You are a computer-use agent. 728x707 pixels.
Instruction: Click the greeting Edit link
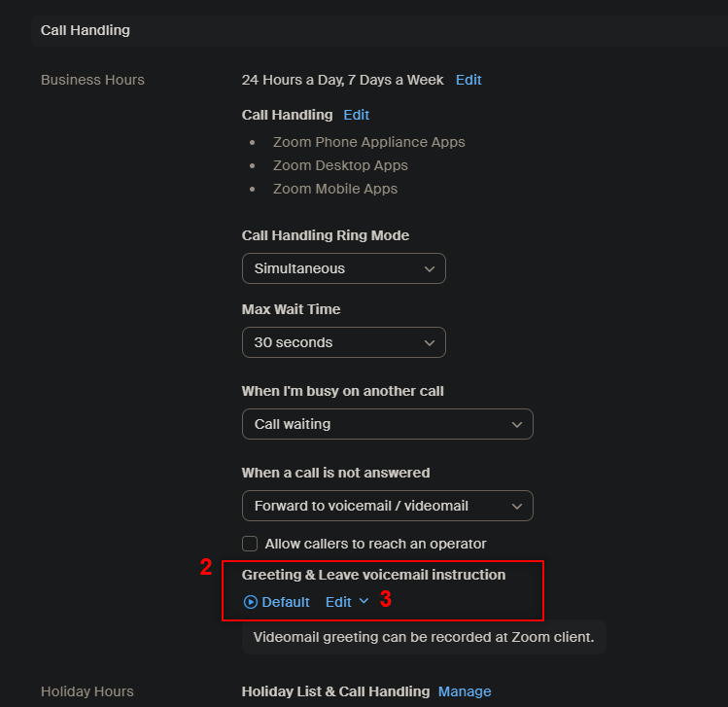(338, 602)
